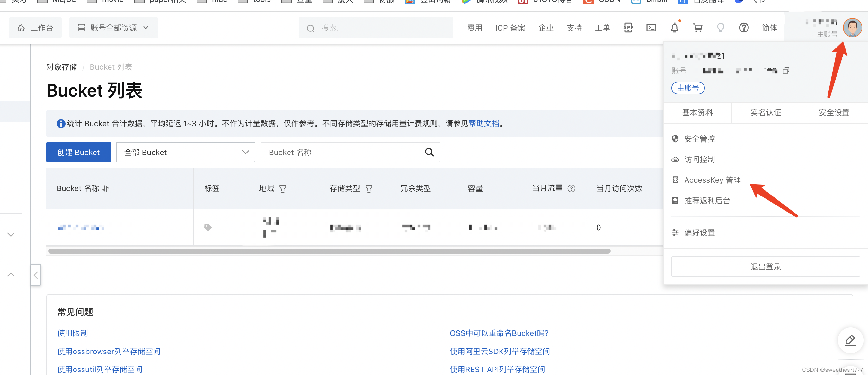
Task: Open the 企业 menu
Action: coord(546,28)
